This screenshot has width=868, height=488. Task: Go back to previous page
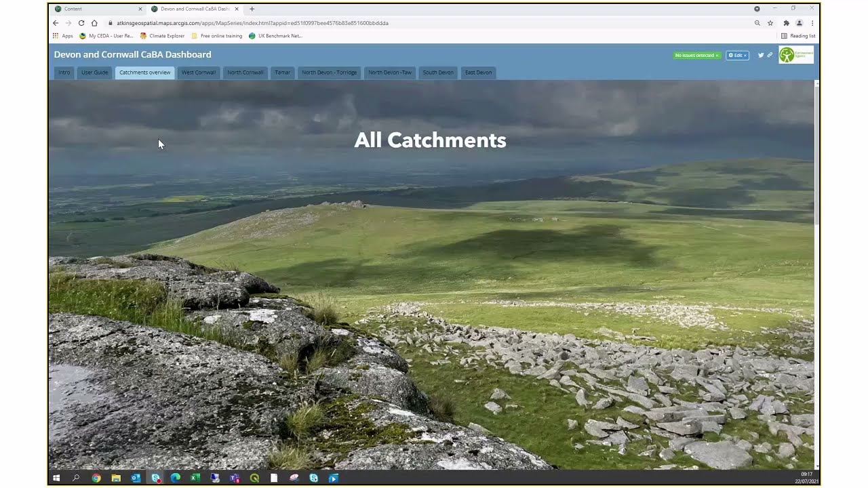56,23
